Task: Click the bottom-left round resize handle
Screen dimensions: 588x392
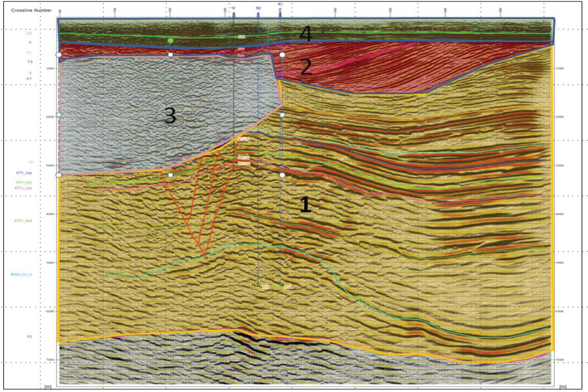Action: click(x=58, y=175)
